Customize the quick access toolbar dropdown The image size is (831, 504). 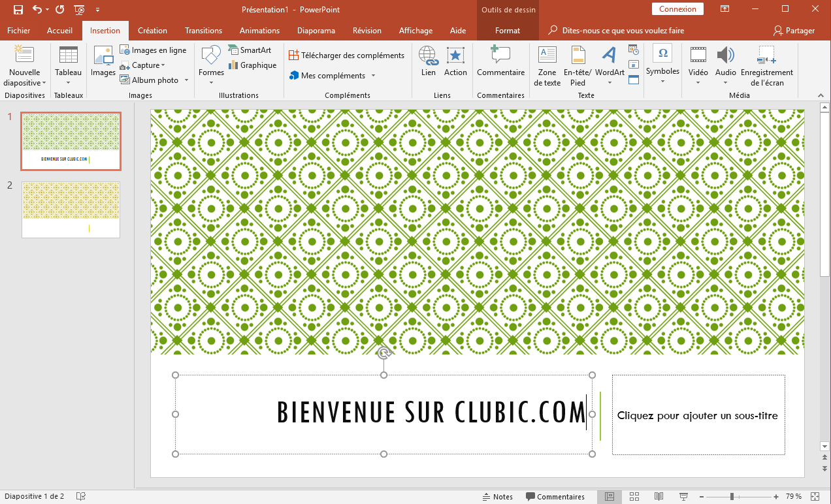click(97, 10)
